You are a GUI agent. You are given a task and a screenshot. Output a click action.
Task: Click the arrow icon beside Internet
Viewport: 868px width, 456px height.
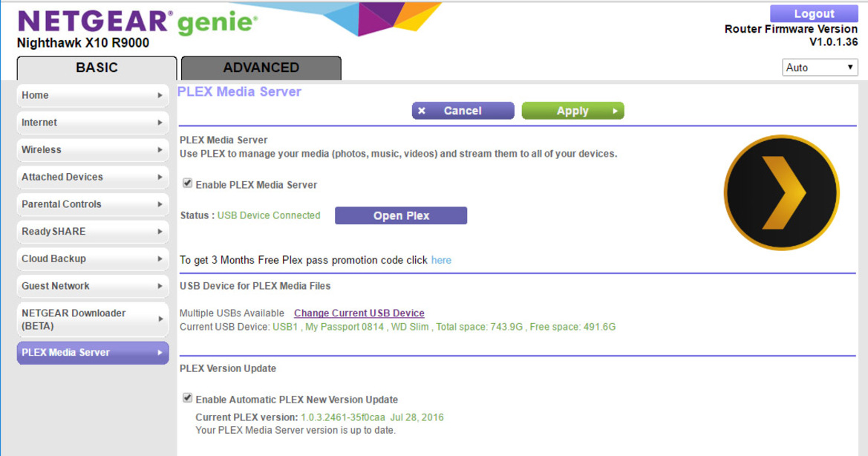160,123
